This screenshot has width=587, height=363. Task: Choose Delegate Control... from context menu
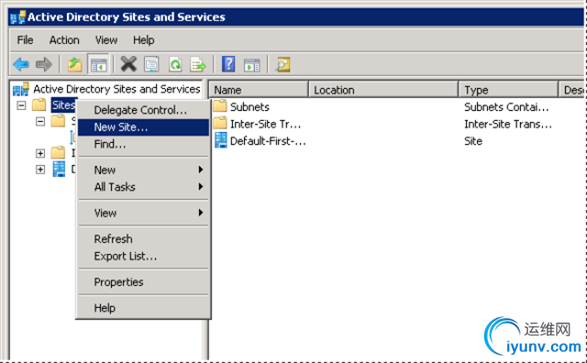143,110
